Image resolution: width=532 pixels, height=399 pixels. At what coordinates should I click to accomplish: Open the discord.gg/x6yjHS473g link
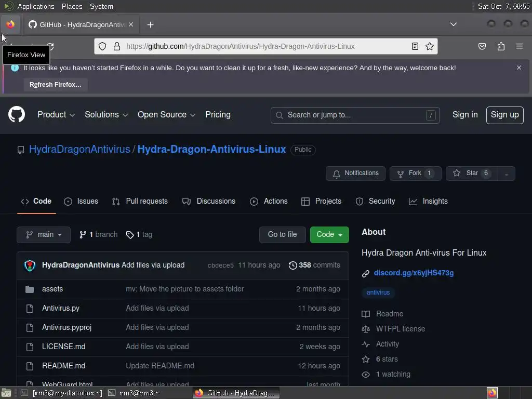coord(414,273)
